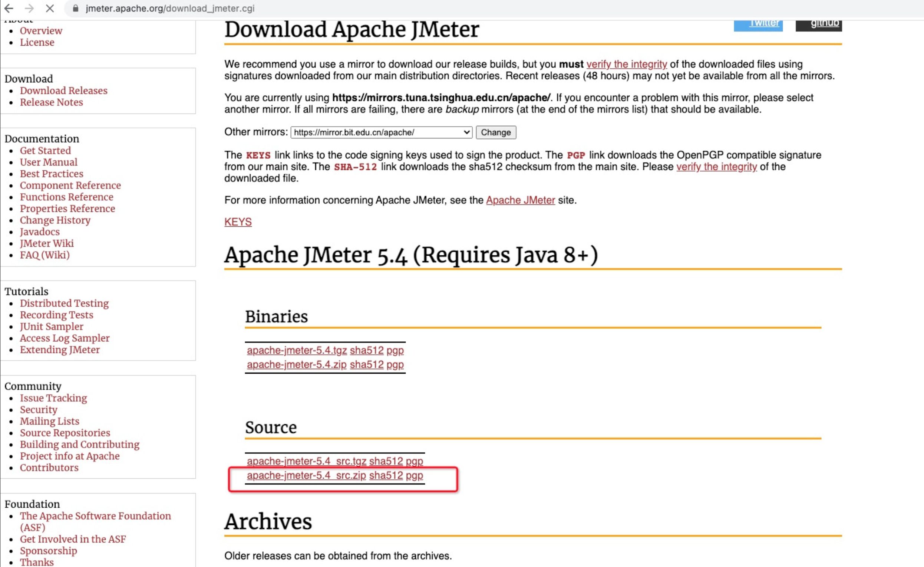Open Properties Reference link
This screenshot has height=567, width=924.
click(67, 209)
